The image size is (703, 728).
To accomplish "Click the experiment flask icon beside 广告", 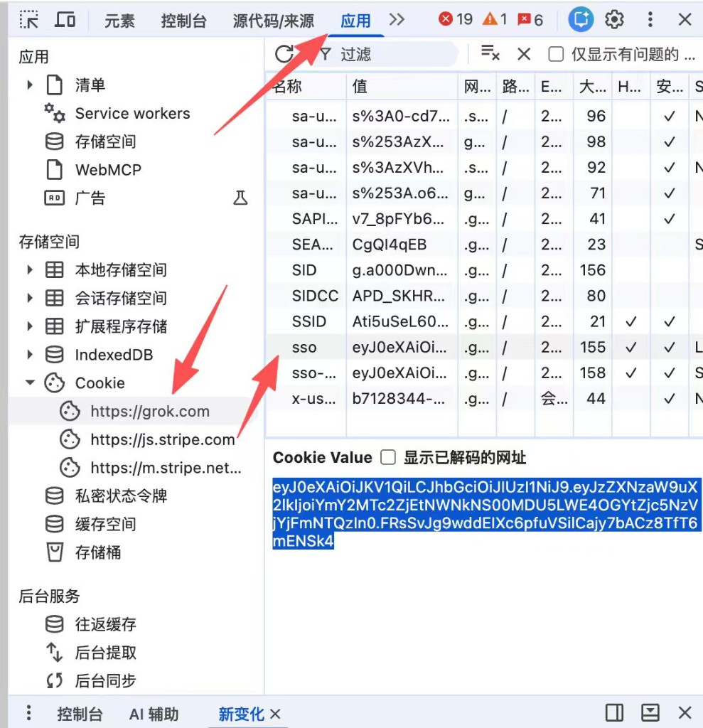I will coord(240,198).
